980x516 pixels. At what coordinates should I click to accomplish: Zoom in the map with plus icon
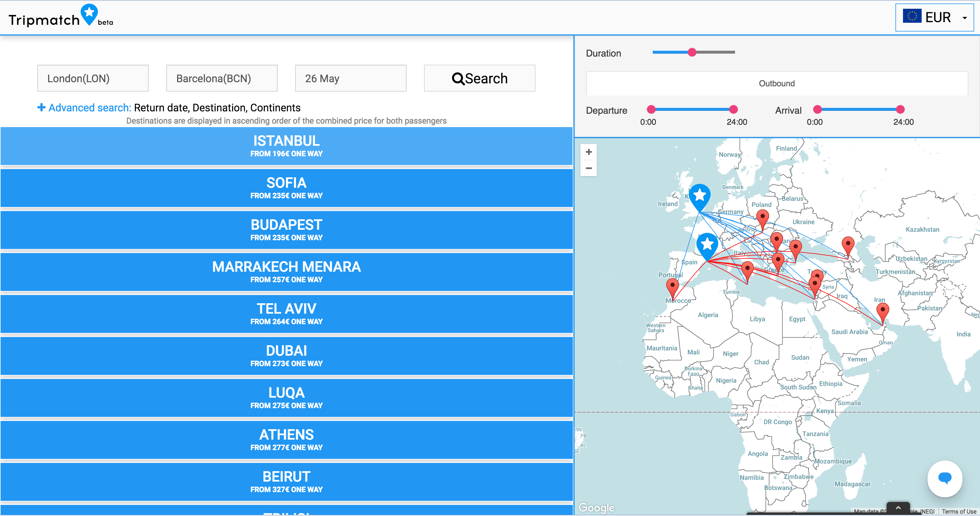[589, 152]
